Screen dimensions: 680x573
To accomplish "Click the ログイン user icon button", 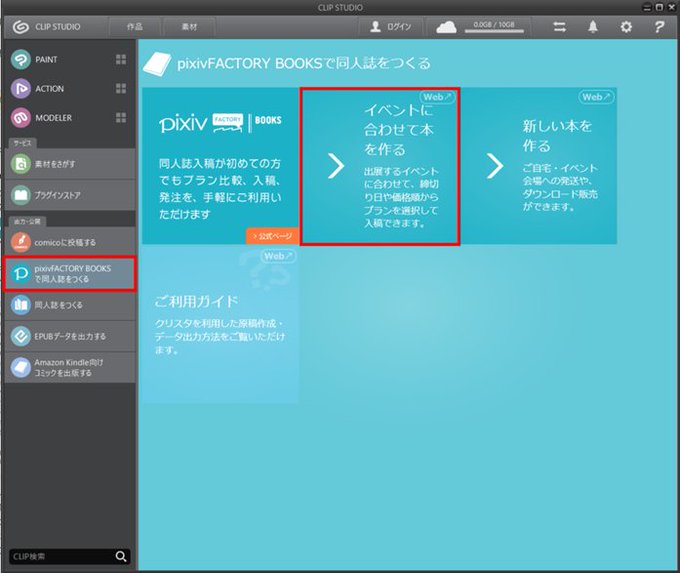I will [390, 27].
